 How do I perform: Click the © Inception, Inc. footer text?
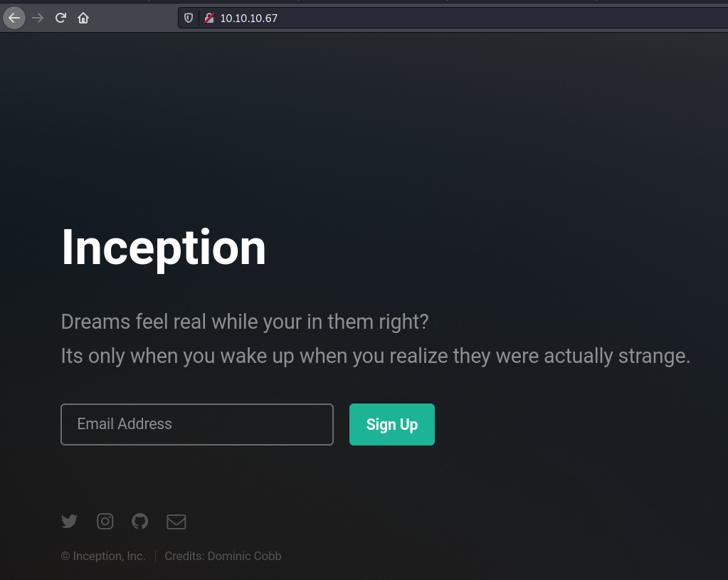tap(103, 556)
